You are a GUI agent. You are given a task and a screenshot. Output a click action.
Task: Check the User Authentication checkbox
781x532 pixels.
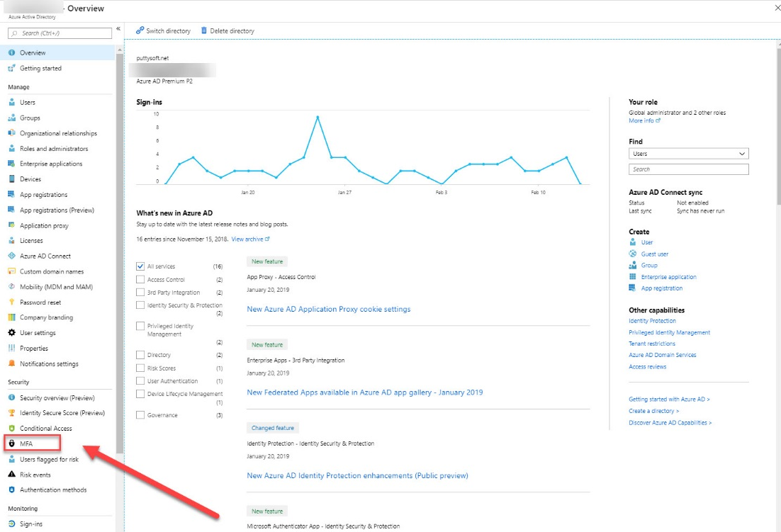140,381
